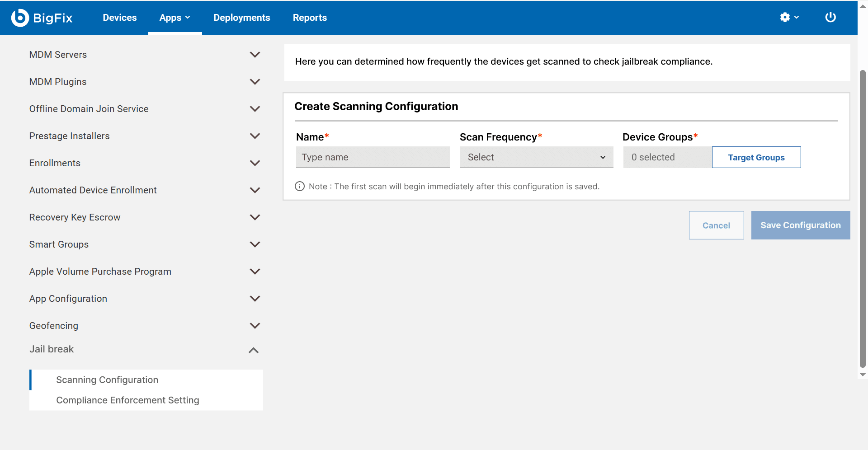Image resolution: width=868 pixels, height=450 pixels.
Task: Expand Apple Volume Purchase Program section
Action: point(146,272)
